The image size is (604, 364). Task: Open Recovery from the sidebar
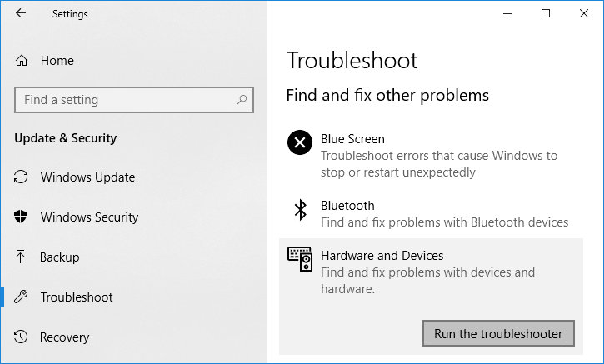(x=64, y=337)
